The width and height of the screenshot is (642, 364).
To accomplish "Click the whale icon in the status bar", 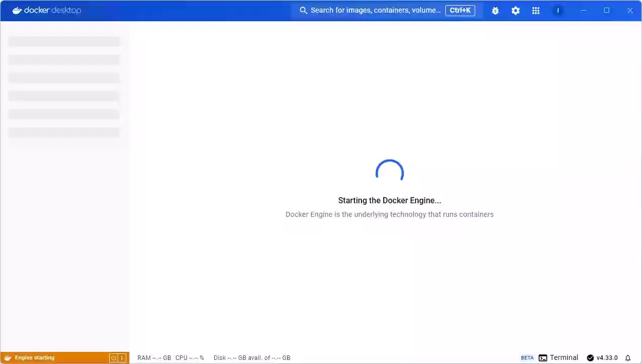I will 8,358.
